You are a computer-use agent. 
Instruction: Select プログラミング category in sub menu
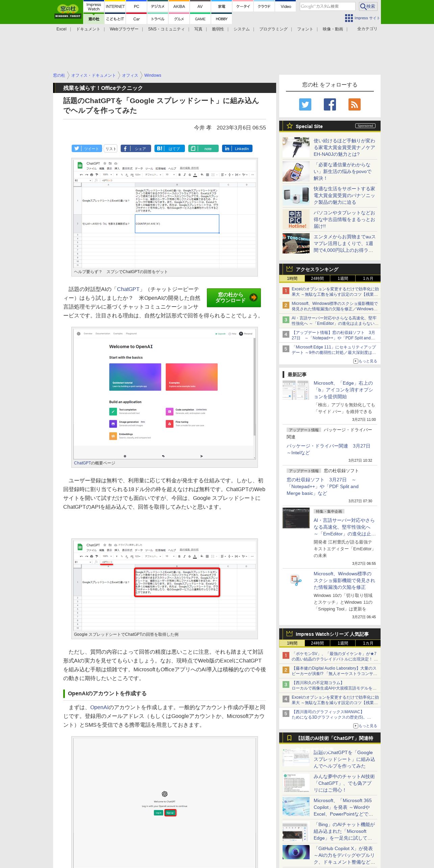click(273, 29)
